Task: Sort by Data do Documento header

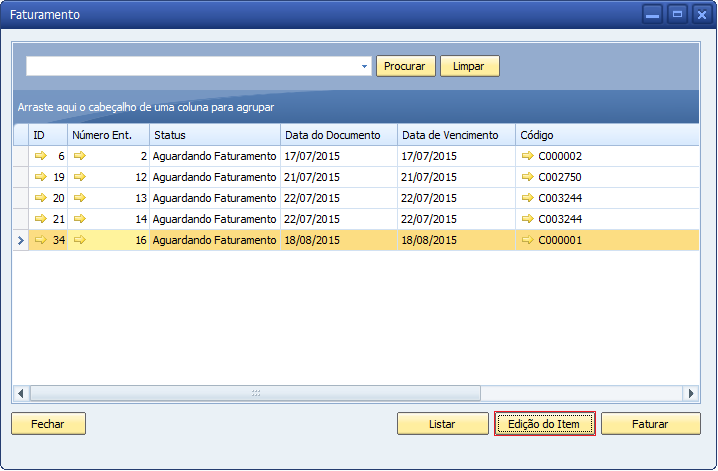Action: [x=339, y=135]
